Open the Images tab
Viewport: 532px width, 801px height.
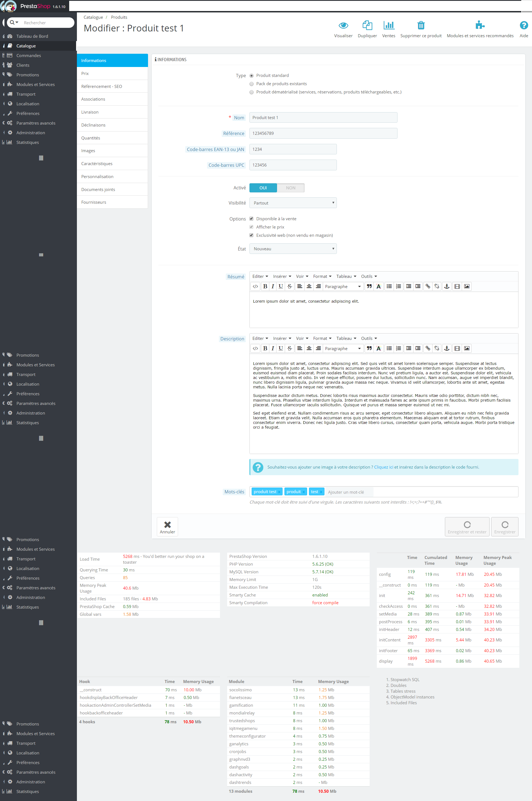tap(112, 151)
